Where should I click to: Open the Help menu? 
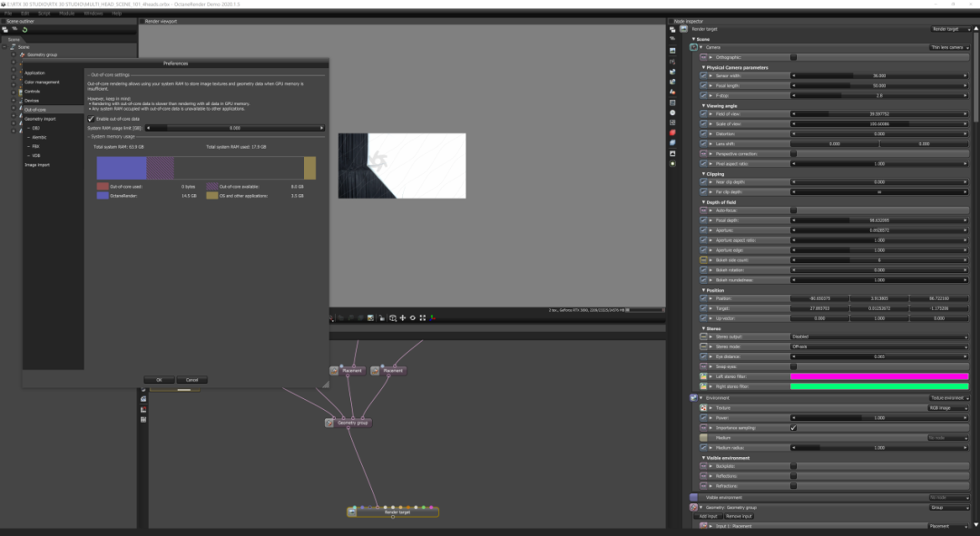coord(116,13)
